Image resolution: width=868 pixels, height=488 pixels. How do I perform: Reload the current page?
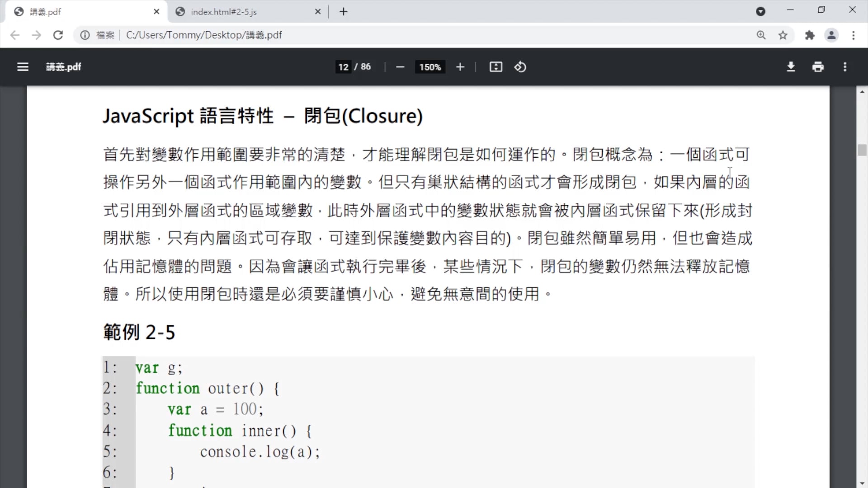coord(58,35)
